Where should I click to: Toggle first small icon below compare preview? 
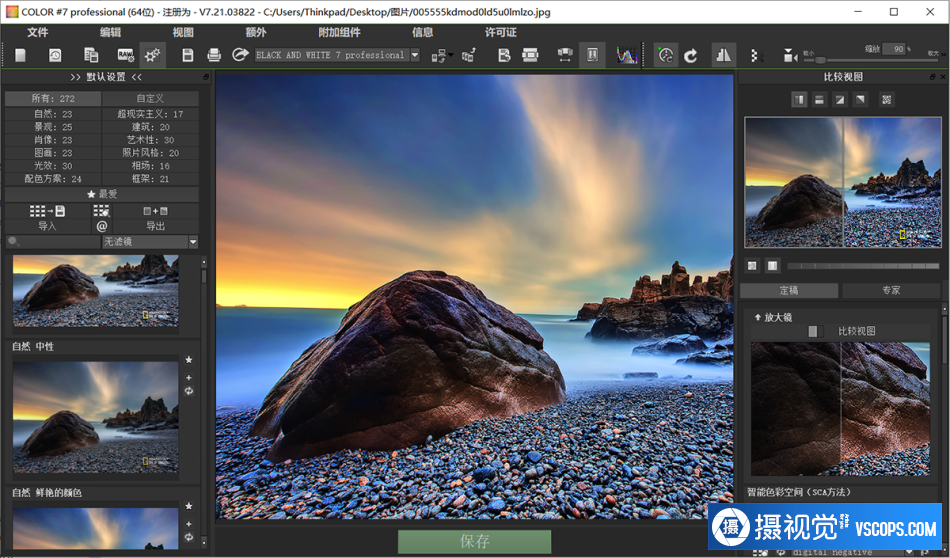pos(752,265)
